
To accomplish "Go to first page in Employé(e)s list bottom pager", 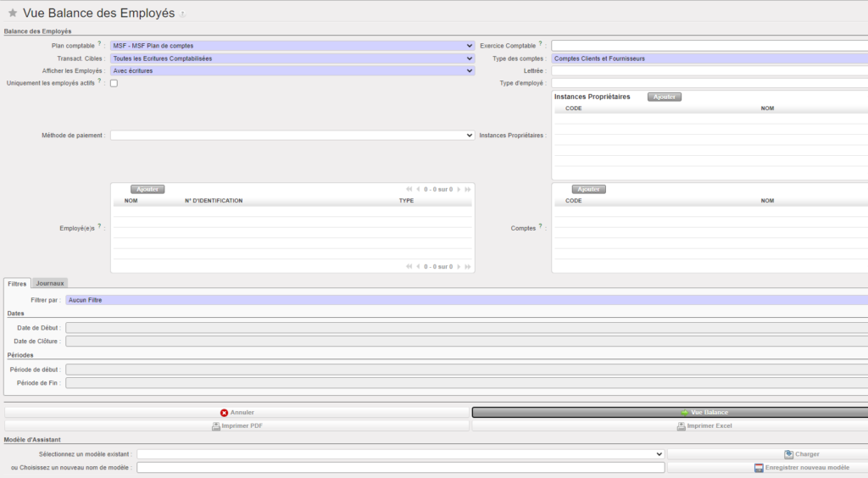I will tap(409, 266).
